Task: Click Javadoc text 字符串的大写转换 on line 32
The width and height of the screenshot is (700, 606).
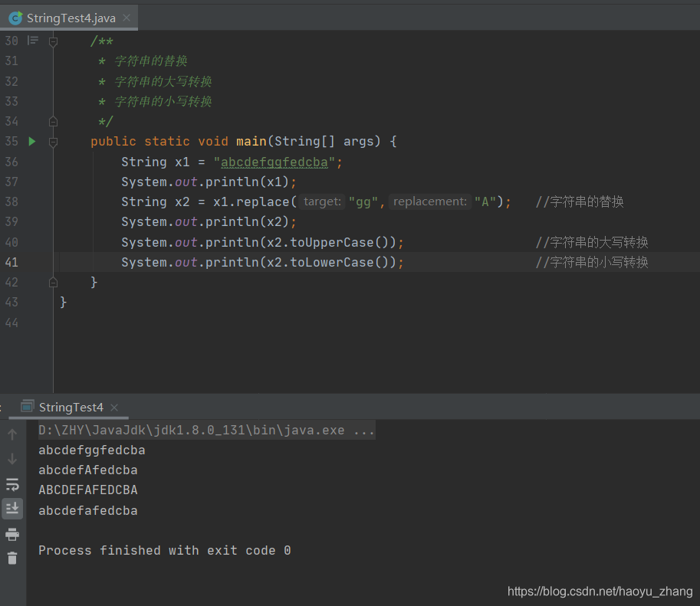Action: (163, 82)
